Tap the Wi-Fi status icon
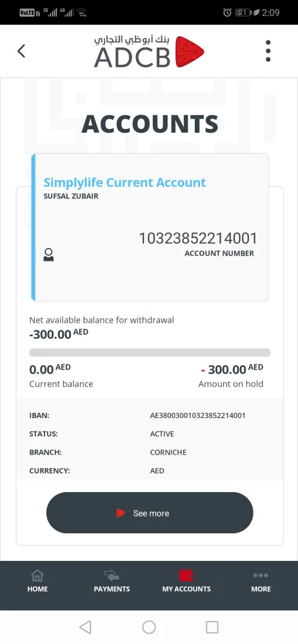Screen dimensions: 298x644 pyautogui.click(x=83, y=12)
